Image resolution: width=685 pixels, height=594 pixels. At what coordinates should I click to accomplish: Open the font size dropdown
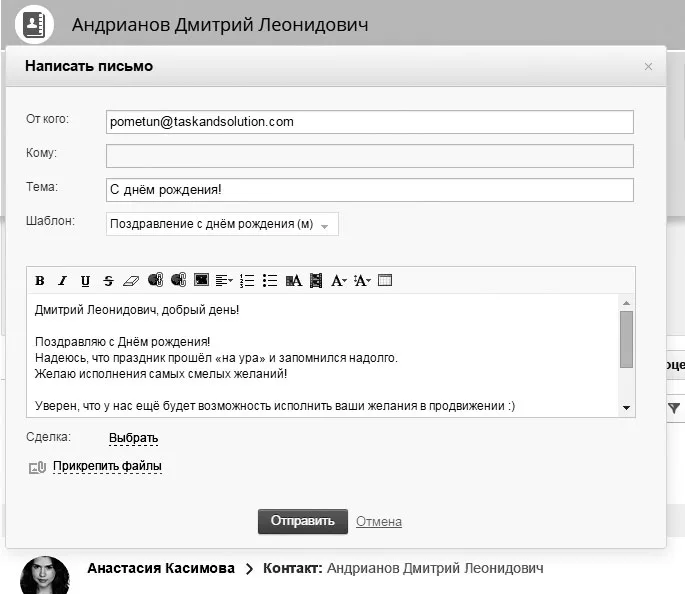[x=362, y=280]
